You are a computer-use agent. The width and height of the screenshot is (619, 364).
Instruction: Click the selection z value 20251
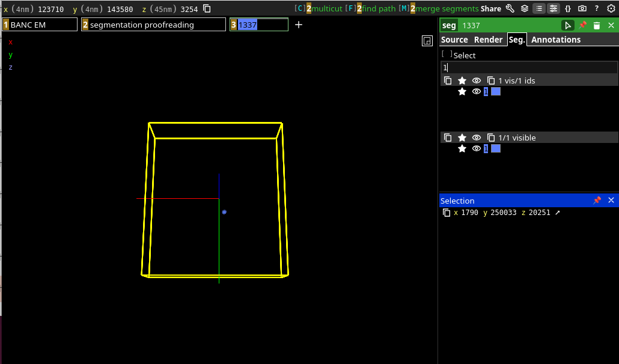[x=539, y=213]
